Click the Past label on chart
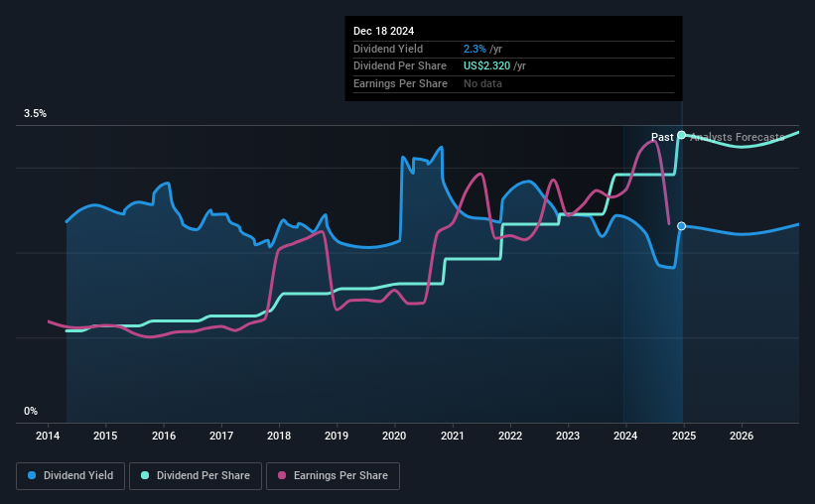815x504 pixels. [662, 137]
